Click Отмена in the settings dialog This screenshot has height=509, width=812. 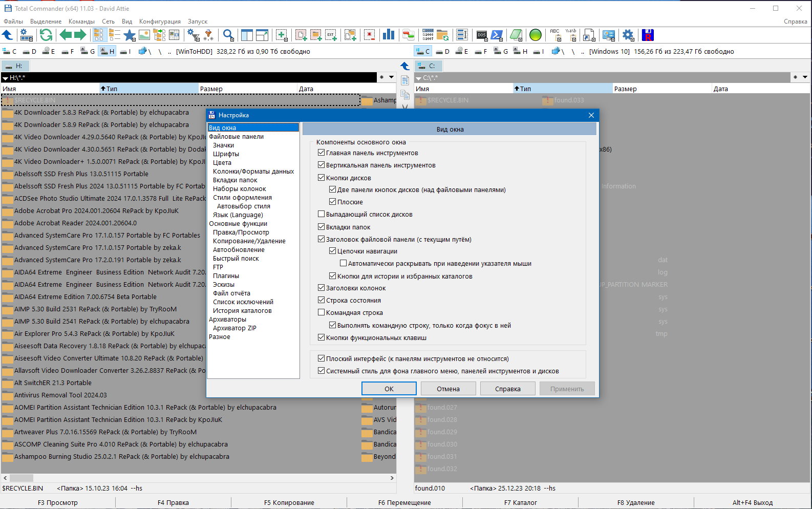point(448,389)
